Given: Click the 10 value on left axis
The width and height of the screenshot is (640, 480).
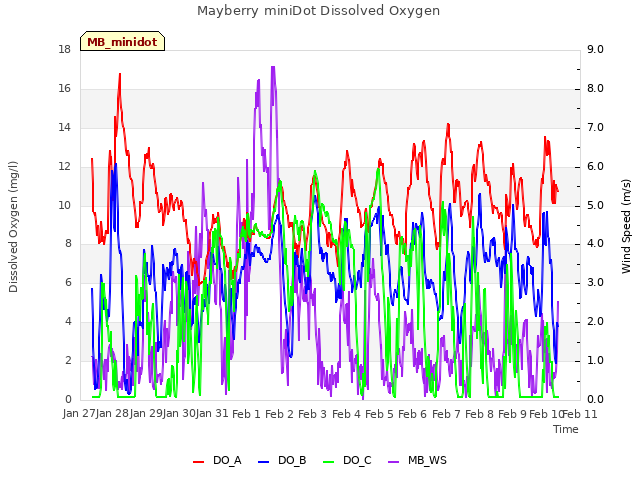Looking at the screenshot, I should tap(64, 205).
